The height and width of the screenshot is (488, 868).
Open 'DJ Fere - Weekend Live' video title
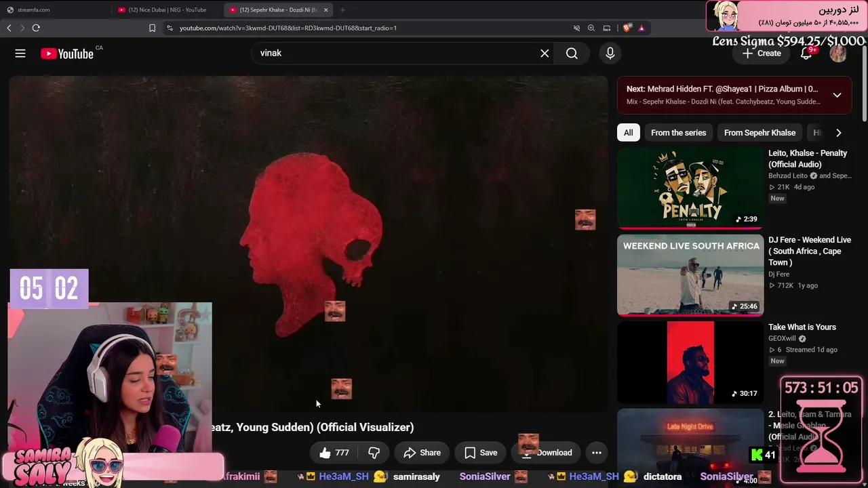(x=810, y=251)
